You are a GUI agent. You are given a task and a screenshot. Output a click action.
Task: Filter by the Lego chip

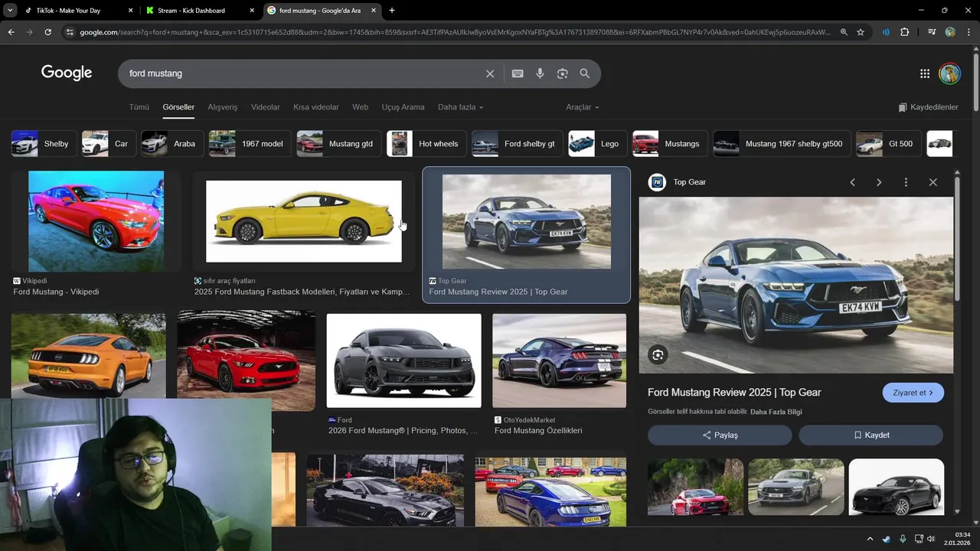(596, 144)
